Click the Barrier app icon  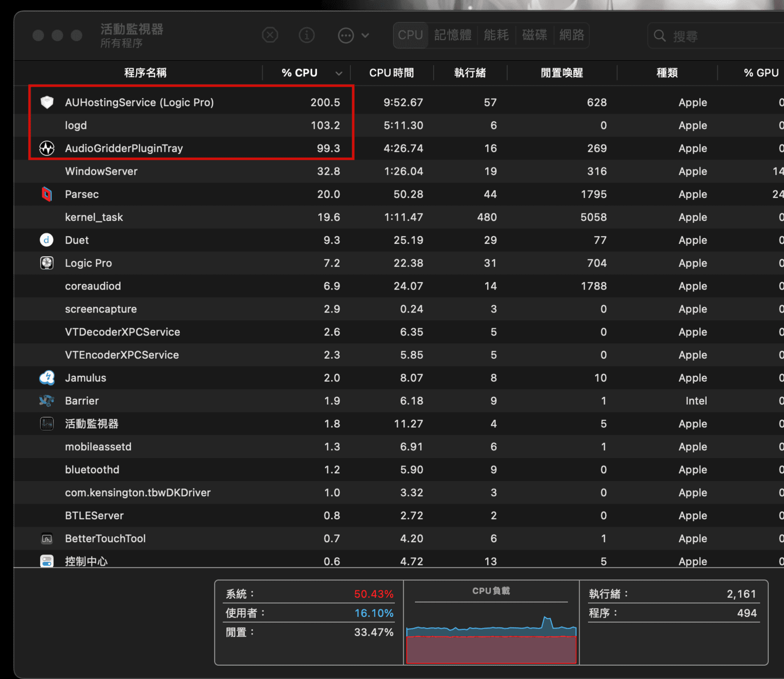[x=47, y=401]
